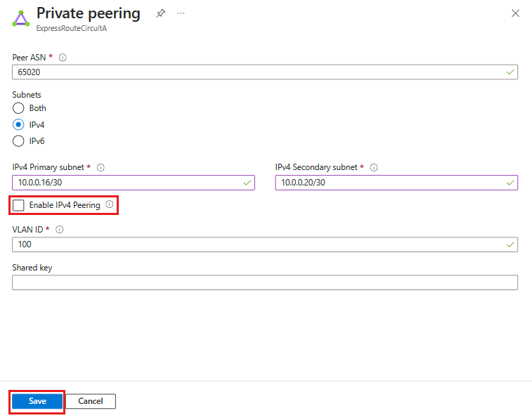Tick the Enable IPv4 Peering checkbox

tap(18, 205)
